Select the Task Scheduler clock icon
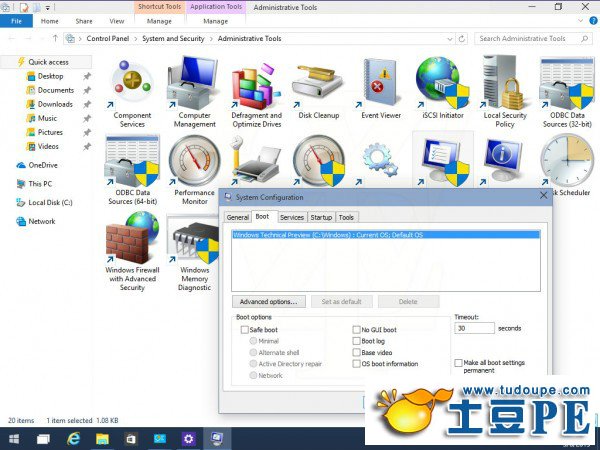Image resolution: width=600 pixels, height=450 pixels. [567, 161]
